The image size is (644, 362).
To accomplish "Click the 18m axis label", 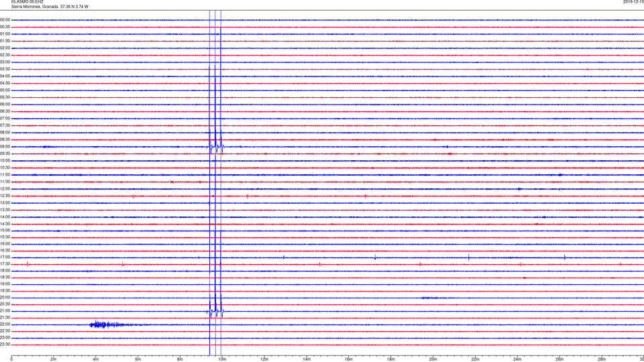I will point(391,359).
